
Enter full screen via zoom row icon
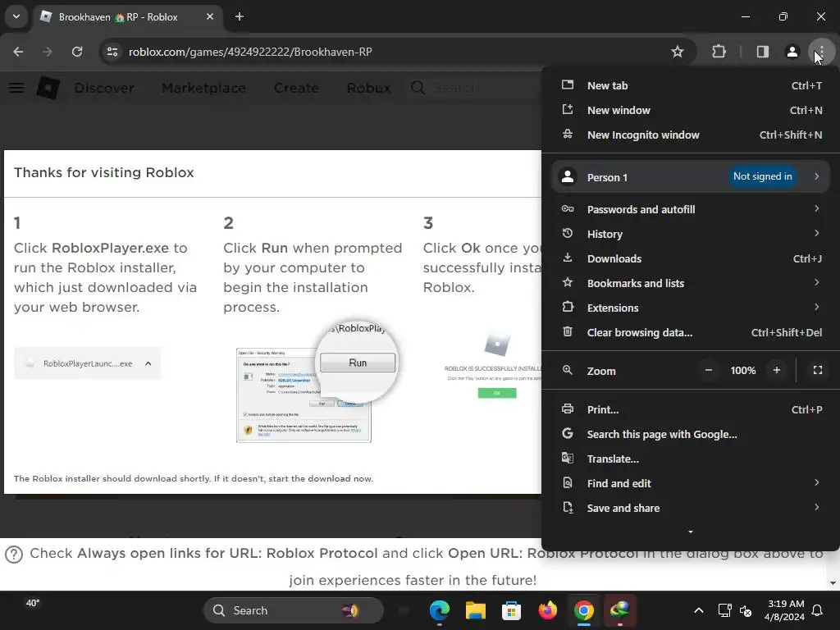point(818,370)
